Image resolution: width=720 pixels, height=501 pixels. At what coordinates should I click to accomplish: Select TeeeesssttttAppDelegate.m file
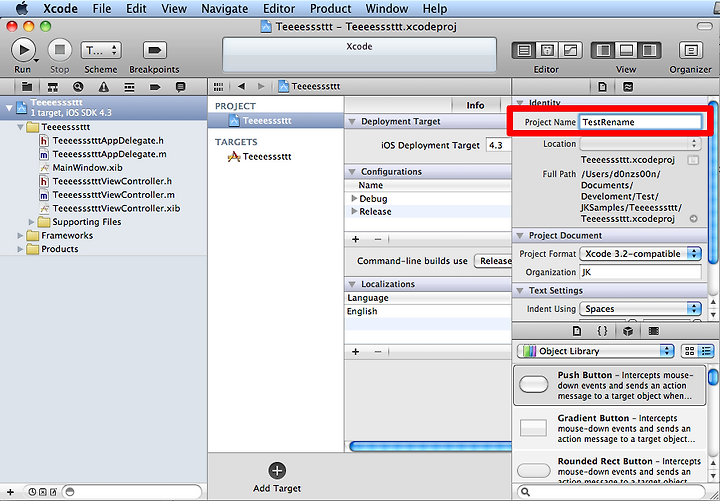click(x=110, y=154)
